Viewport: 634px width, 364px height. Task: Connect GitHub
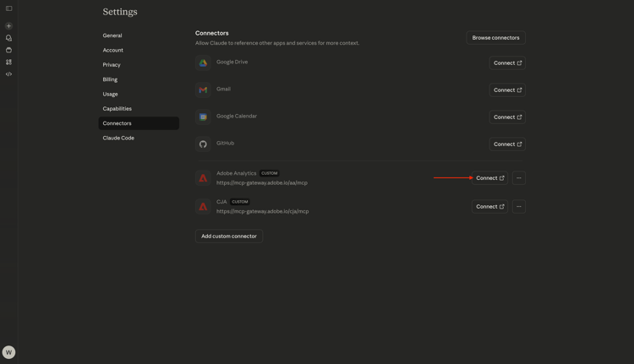click(507, 144)
